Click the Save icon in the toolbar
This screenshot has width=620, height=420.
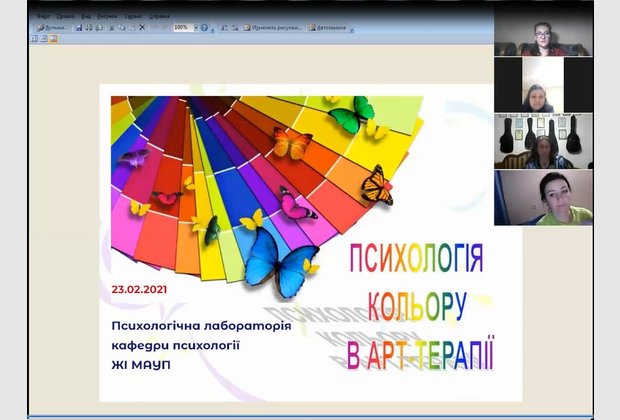(79, 28)
